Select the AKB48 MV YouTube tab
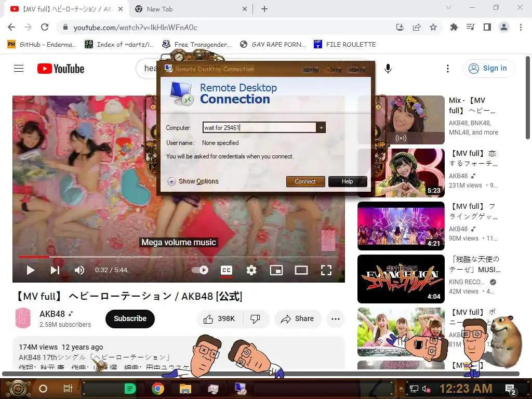This screenshot has width=532, height=399. pos(66,9)
